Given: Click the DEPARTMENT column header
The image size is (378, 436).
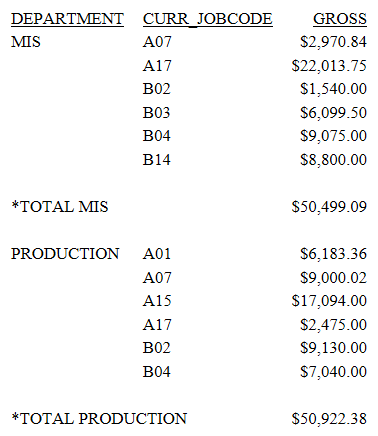Looking at the screenshot, I should (x=67, y=19).
